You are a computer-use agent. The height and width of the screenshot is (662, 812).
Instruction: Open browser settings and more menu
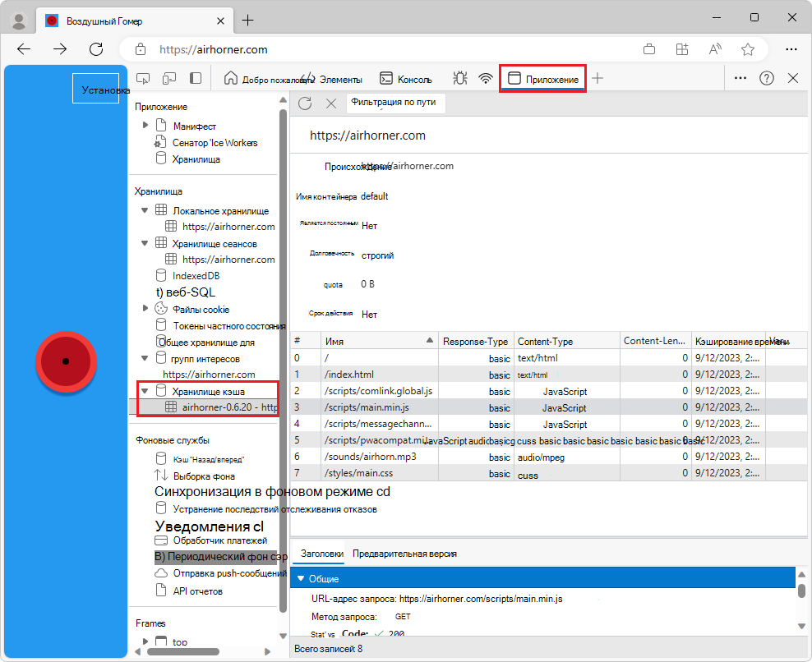[x=791, y=49]
